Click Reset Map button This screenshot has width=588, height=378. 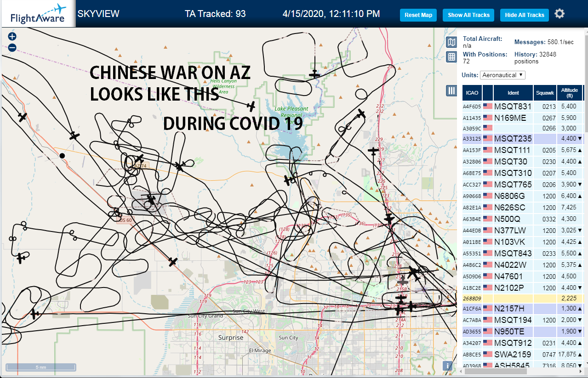[x=418, y=15]
